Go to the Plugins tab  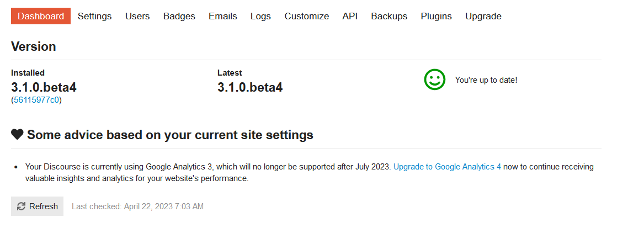[436, 16]
